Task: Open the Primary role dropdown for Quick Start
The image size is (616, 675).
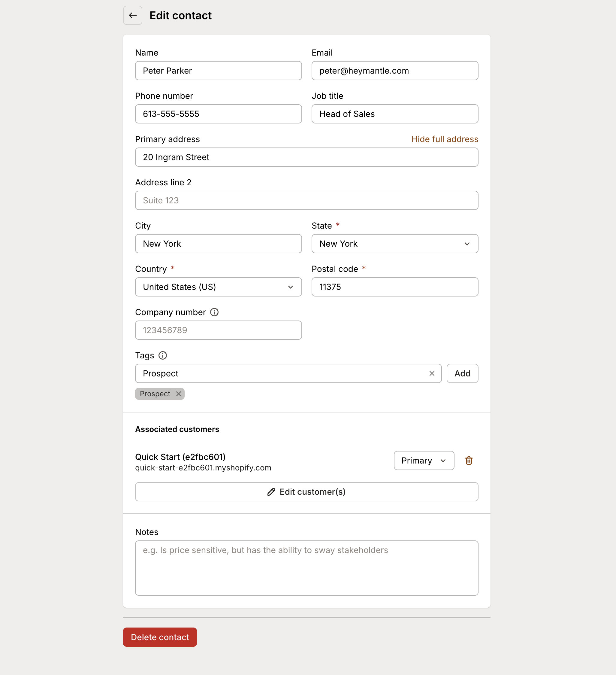Action: [424, 461]
